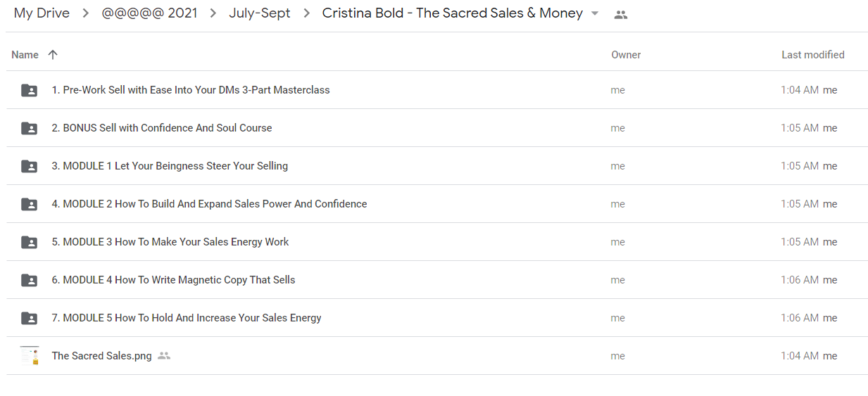Click the folder icon beside BONUS Sell with Confidence

coord(29,128)
